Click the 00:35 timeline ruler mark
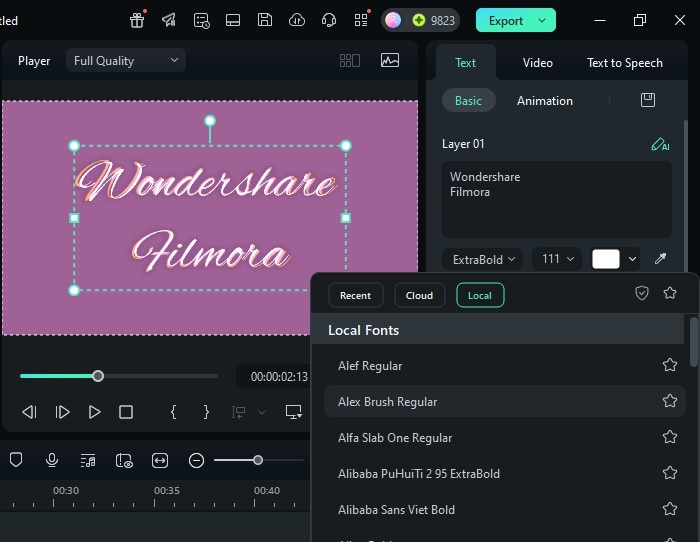 coord(167,490)
